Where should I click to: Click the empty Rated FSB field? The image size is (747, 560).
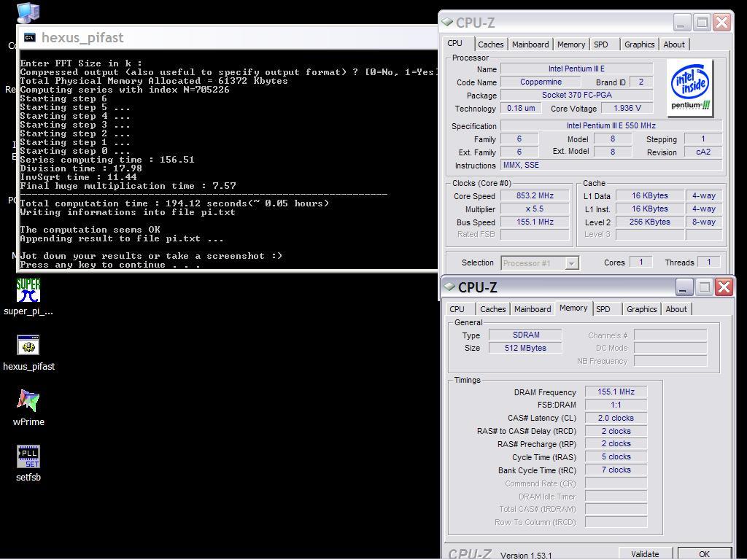point(535,234)
